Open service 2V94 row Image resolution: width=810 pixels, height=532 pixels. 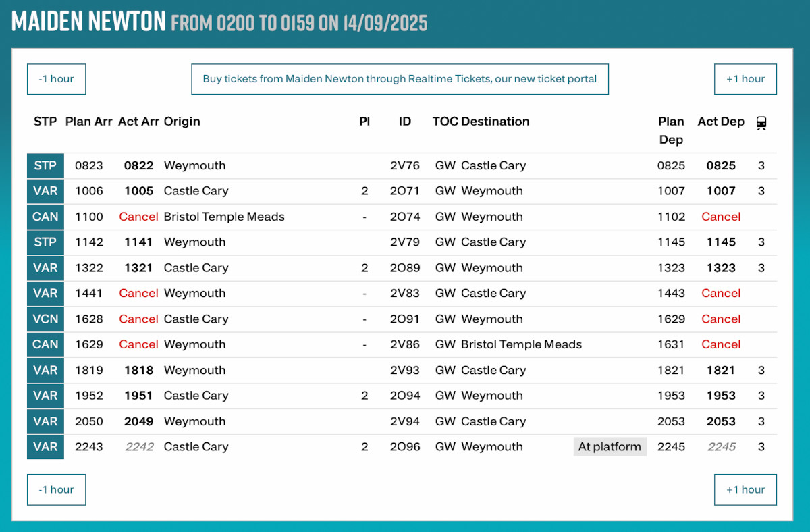point(405,421)
